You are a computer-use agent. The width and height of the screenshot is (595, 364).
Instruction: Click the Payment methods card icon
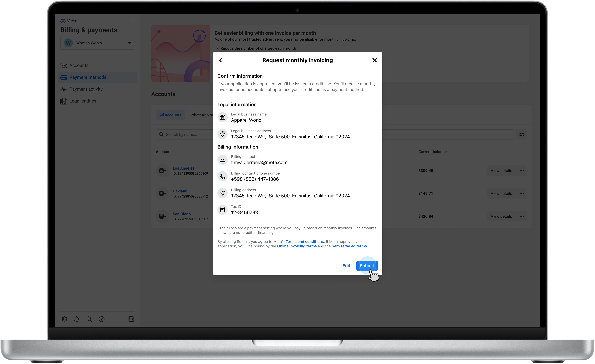pos(64,77)
